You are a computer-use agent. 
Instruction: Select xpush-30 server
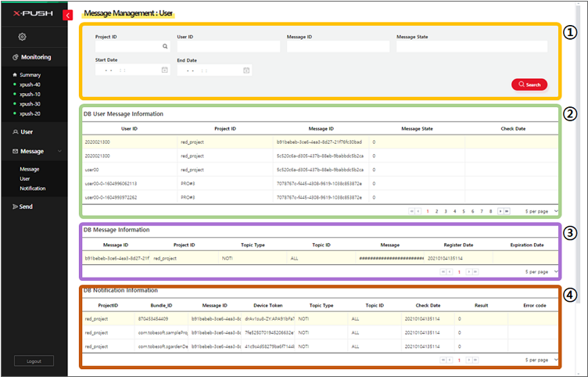click(x=30, y=104)
